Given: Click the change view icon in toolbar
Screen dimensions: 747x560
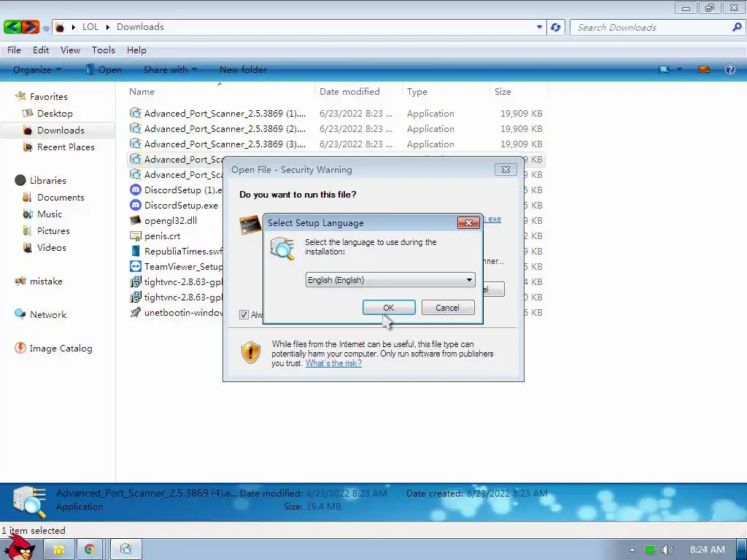Looking at the screenshot, I should (664, 69).
